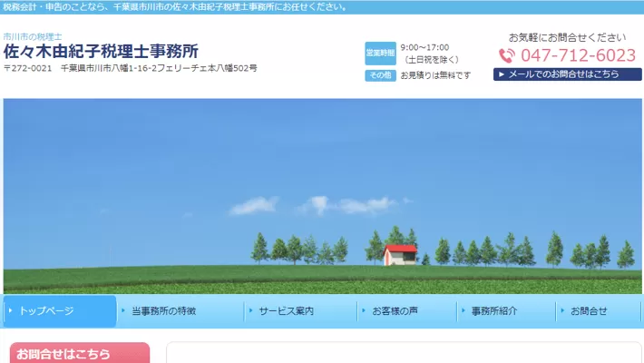Click the 佐々木由紀子税理士事務所 site title
Screen dimensions: 644x363
101,51
